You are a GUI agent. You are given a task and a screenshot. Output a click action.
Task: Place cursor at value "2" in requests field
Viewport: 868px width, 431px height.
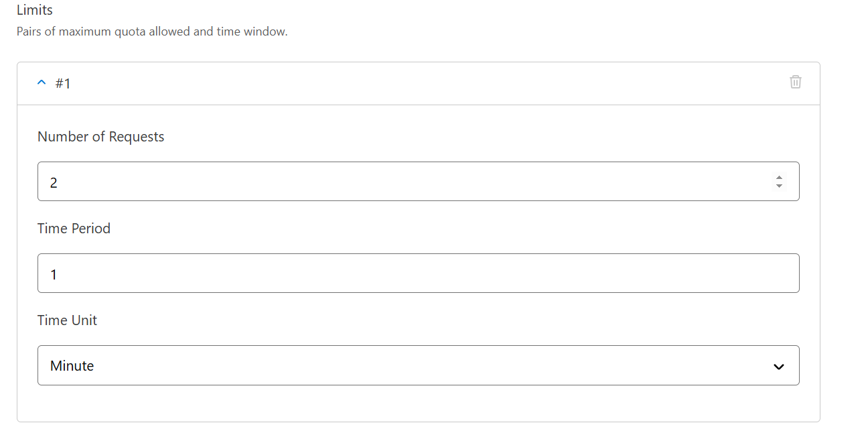click(54, 182)
